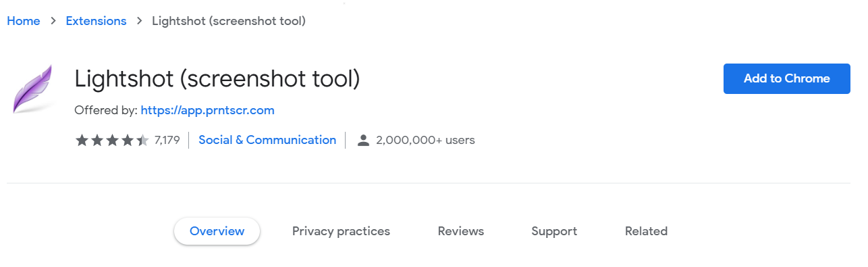The image size is (868, 267).
Task: Go to the Home breadcrumb link
Action: [x=24, y=21]
